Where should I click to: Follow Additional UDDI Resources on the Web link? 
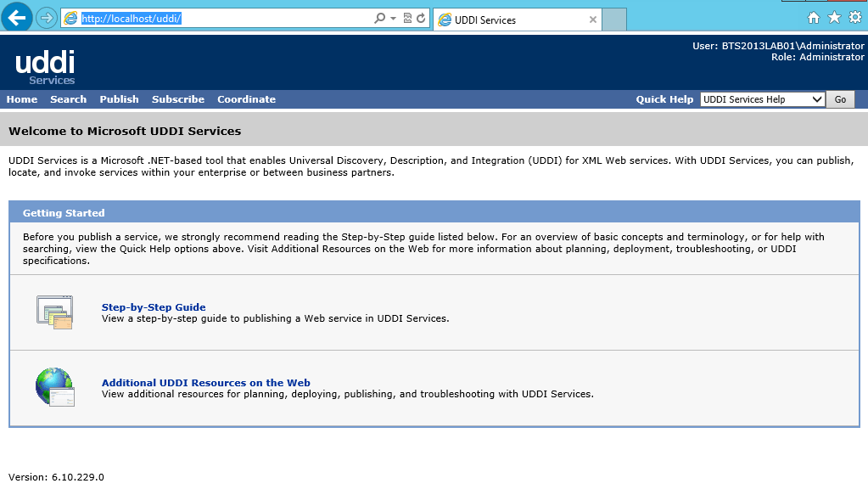(205, 383)
